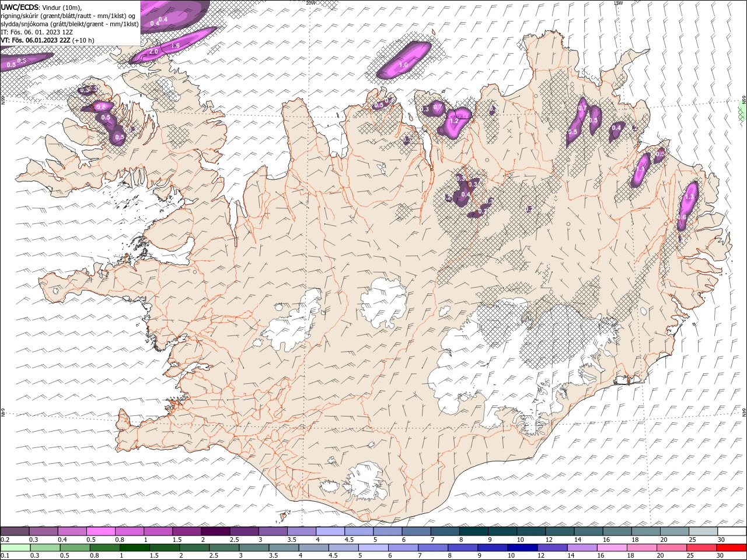Click the upper scale swatch between 14 and 16
747x560 pixels.
[x=588, y=531]
